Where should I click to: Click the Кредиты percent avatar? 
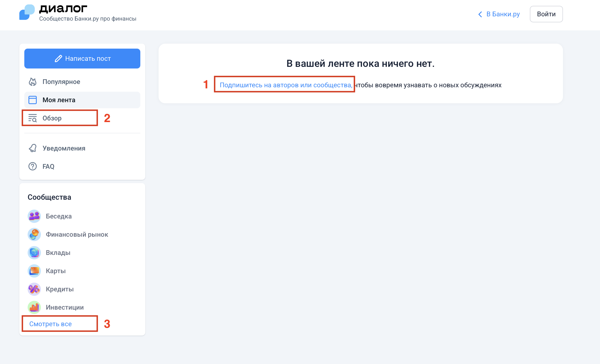[34, 289]
